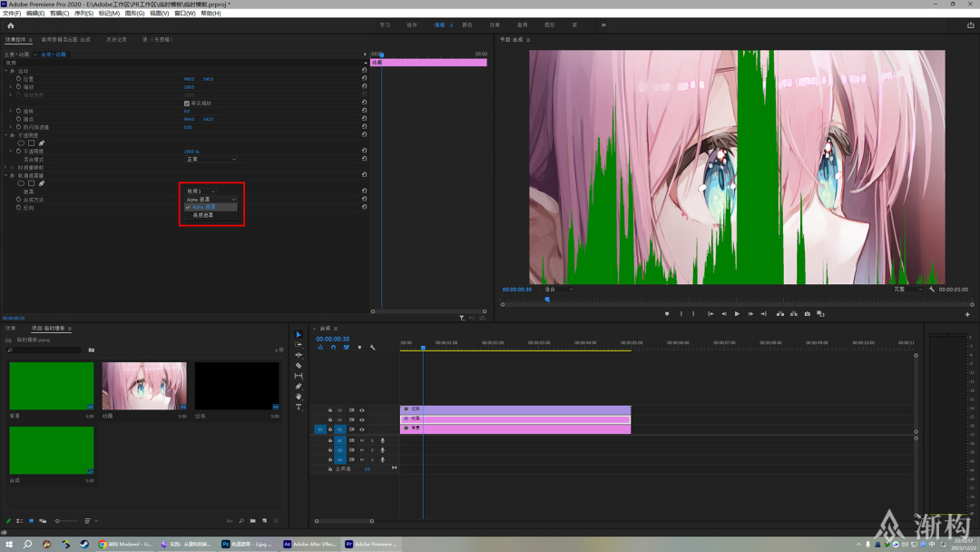This screenshot has height=552, width=980.
Task: Open the 混合模式 blend mode dropdown
Action: point(211,159)
